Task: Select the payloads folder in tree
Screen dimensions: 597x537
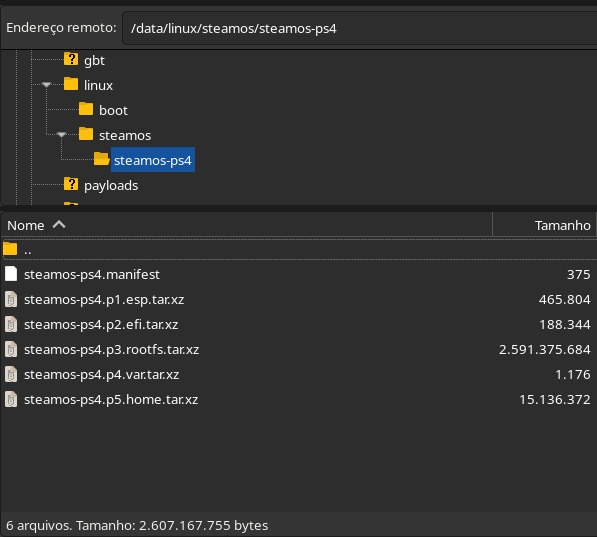Action: (111, 185)
